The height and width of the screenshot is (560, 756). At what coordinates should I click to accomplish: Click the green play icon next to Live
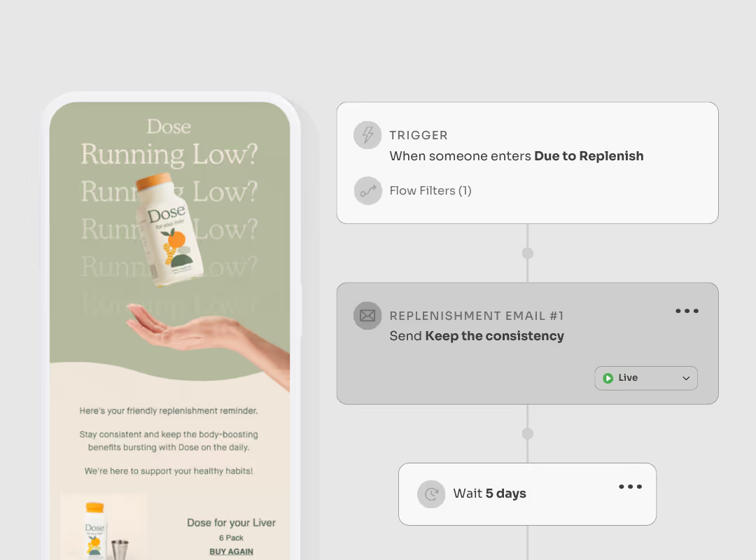pos(608,378)
